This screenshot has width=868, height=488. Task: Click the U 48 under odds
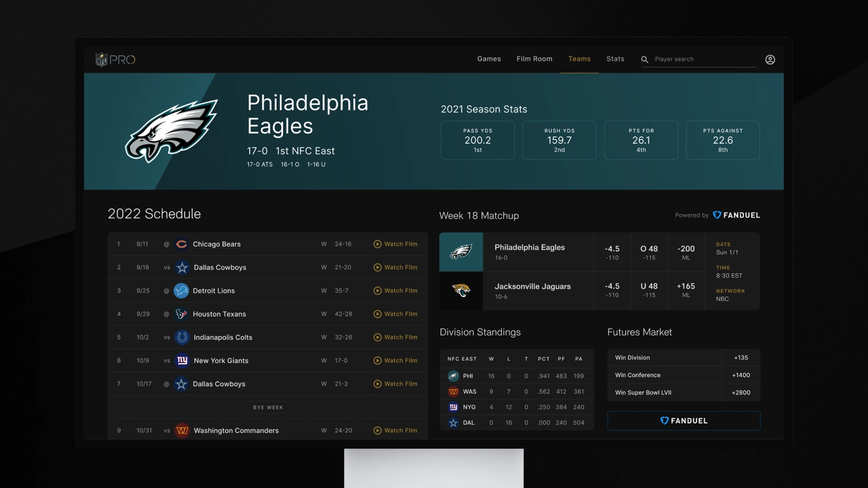coord(649,290)
